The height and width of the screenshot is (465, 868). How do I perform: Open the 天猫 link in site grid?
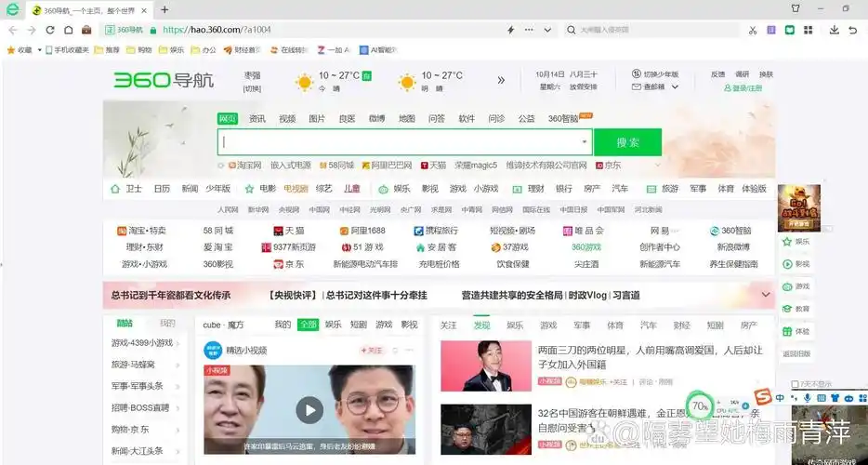pos(288,231)
